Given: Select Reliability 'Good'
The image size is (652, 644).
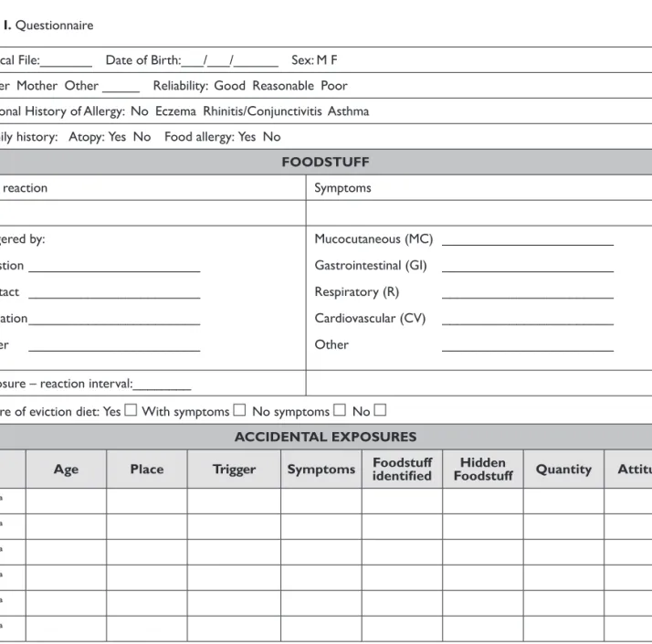Looking at the screenshot, I should pos(229,86).
